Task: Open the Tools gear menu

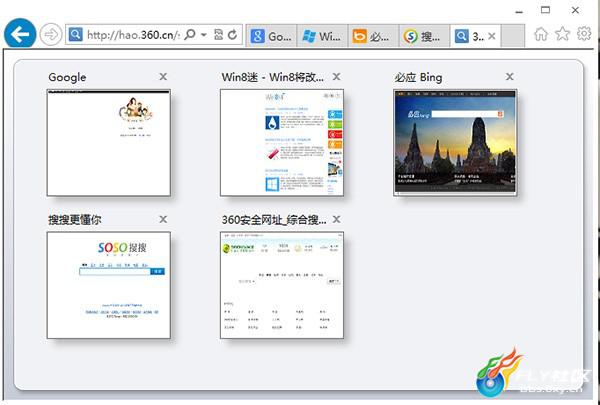Action: pos(584,34)
